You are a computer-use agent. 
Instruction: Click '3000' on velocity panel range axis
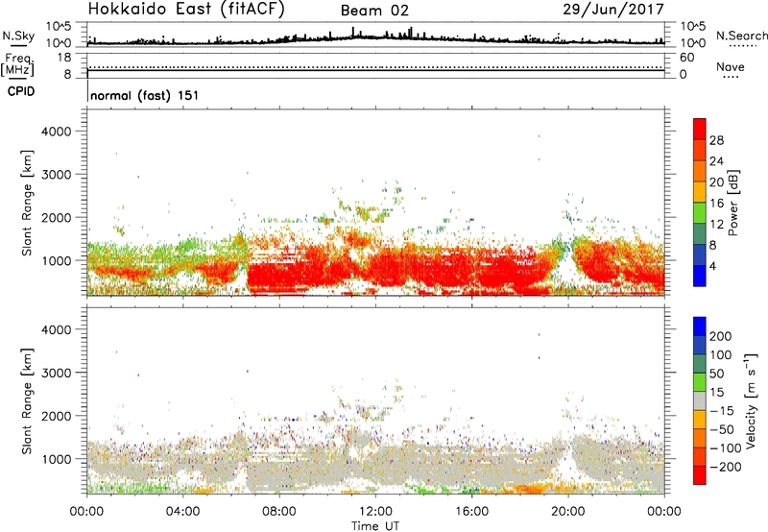[x=57, y=373]
